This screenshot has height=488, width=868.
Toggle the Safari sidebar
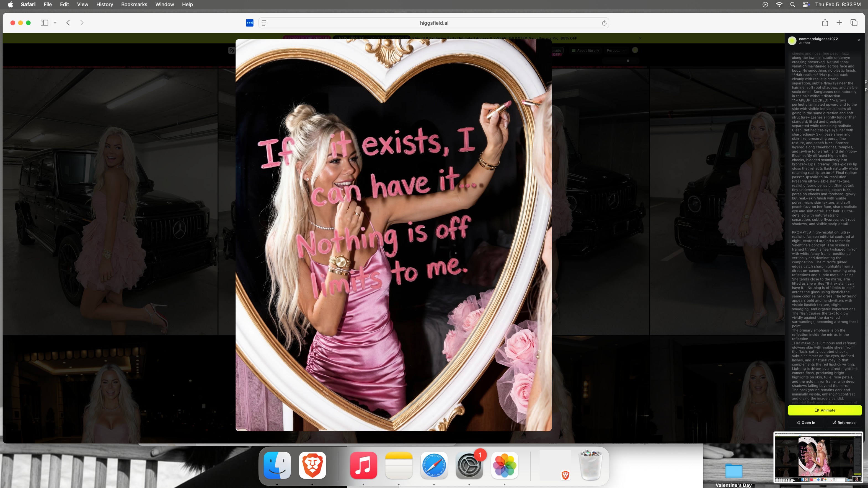[x=44, y=23]
